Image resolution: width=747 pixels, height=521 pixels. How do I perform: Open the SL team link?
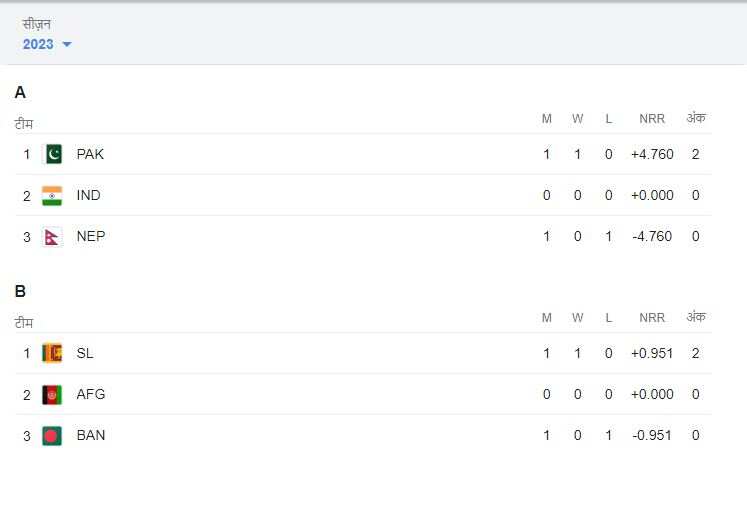click(x=85, y=353)
